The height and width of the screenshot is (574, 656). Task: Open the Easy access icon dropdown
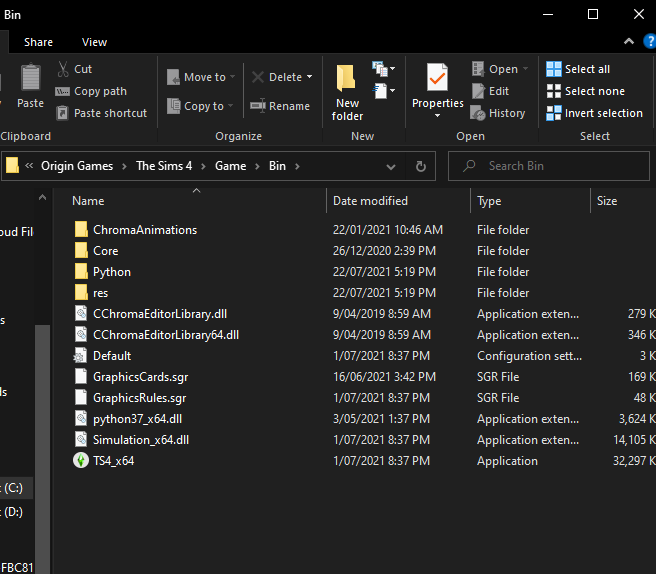click(384, 91)
